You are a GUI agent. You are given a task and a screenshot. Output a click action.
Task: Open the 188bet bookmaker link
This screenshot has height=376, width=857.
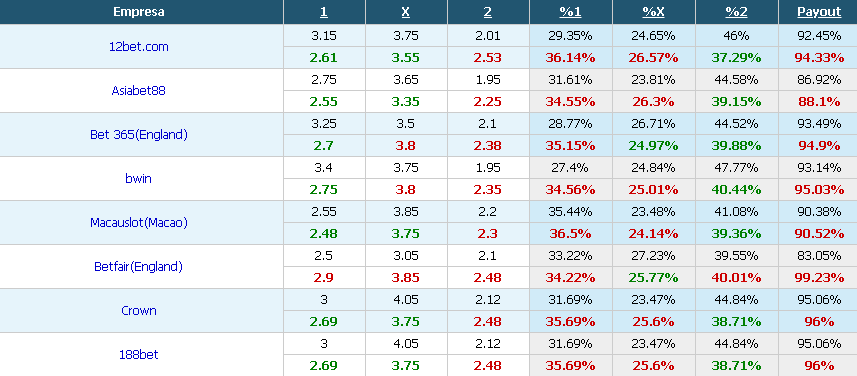[x=139, y=354]
